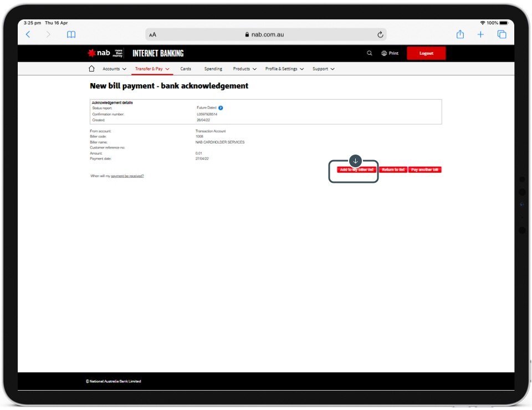Tap the nab.com.au address bar

(264, 34)
